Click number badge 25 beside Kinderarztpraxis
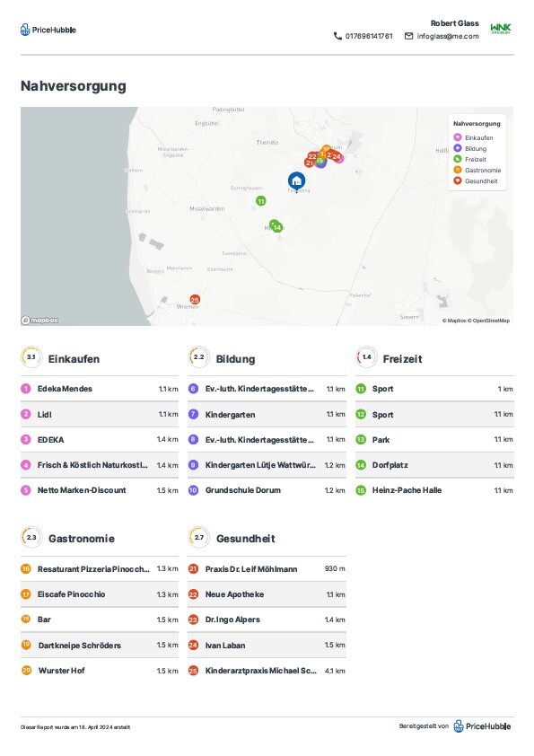This screenshot has height=756, width=534. click(193, 671)
